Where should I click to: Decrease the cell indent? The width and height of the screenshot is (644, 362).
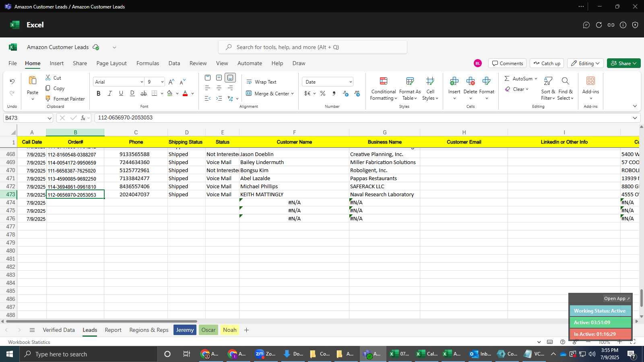click(208, 99)
